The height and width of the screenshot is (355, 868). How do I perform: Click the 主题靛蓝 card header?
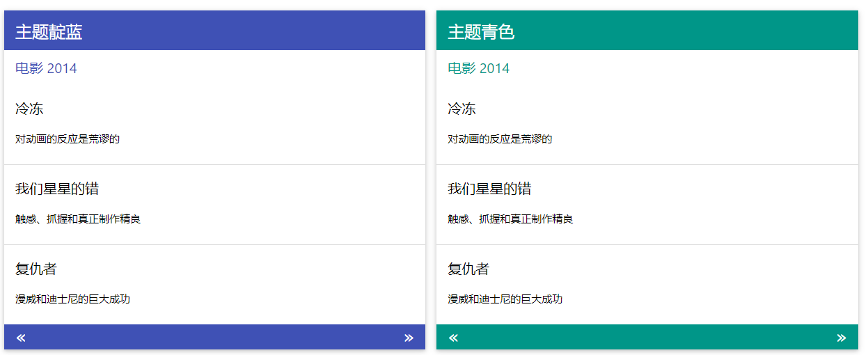pyautogui.click(x=214, y=31)
